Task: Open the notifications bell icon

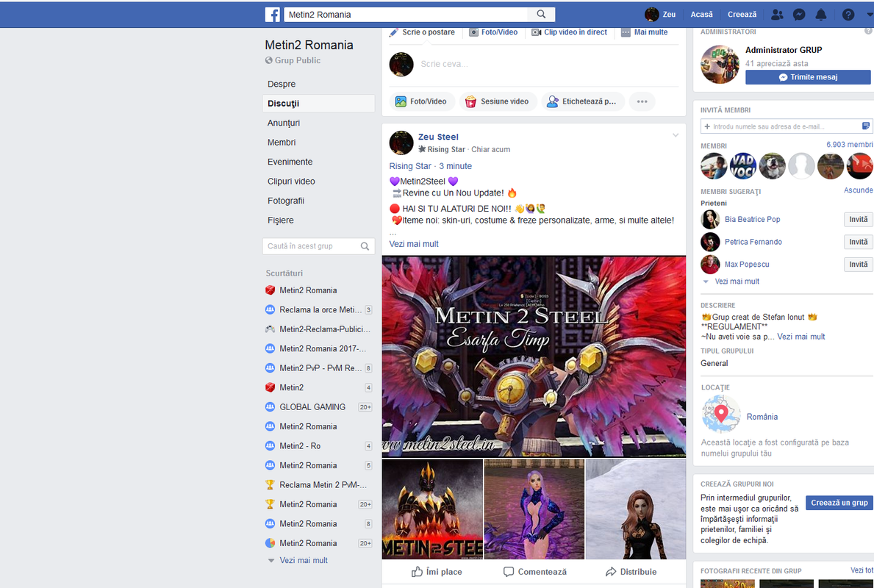Action: [821, 15]
